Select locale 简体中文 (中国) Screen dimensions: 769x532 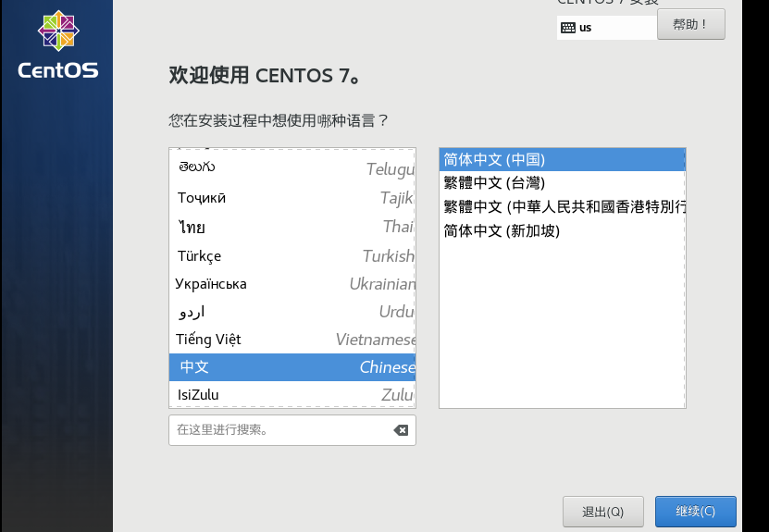click(562, 159)
